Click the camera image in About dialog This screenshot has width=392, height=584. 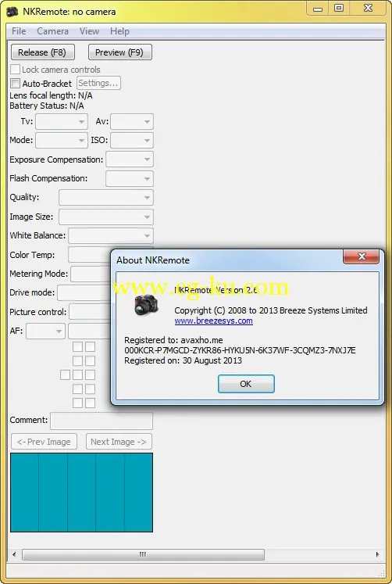147,305
